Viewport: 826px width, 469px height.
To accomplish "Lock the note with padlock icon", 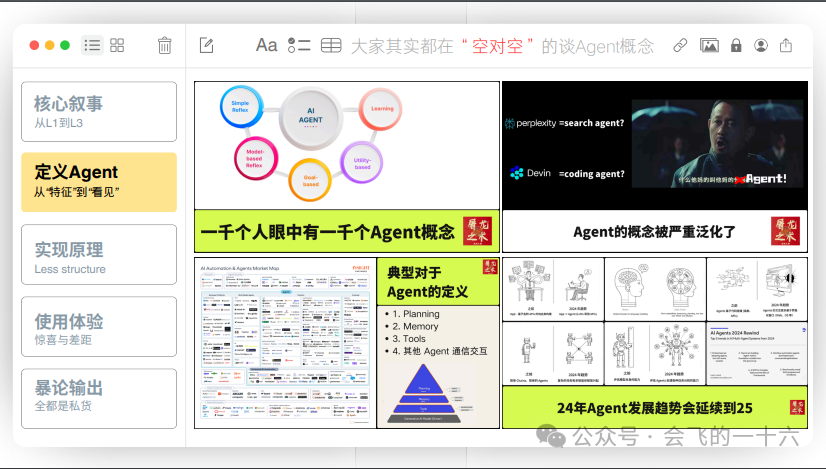I will pos(736,45).
